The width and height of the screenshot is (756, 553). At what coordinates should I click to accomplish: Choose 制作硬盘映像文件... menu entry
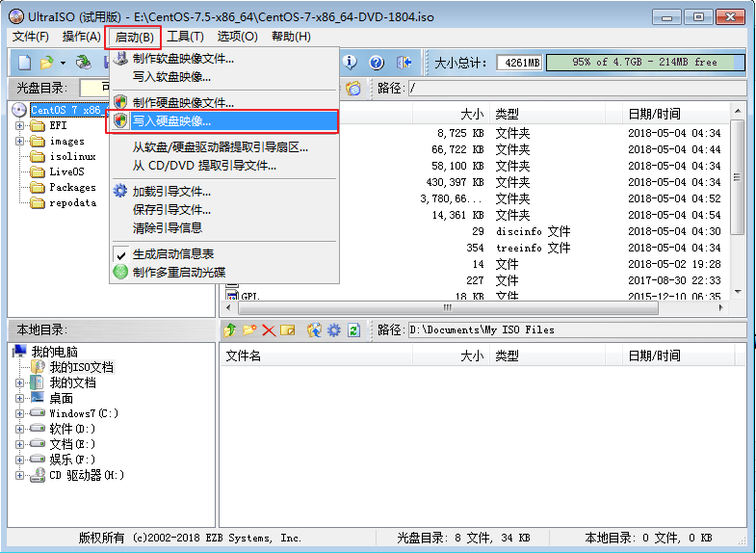pos(223,102)
